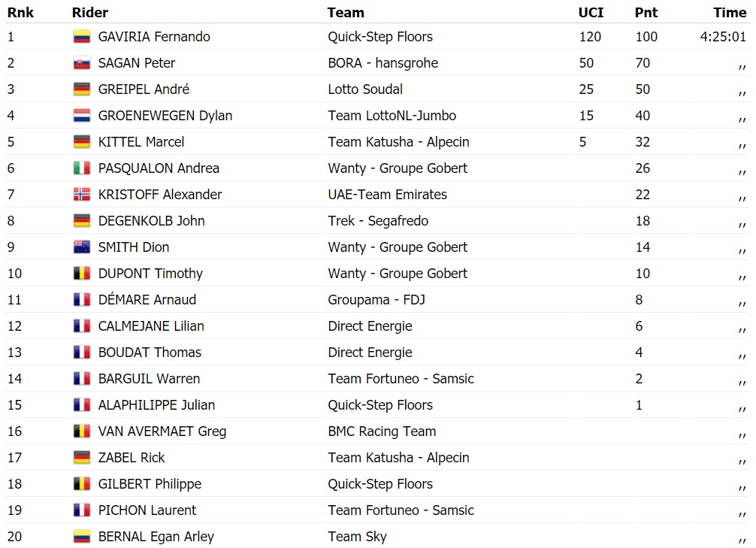Image resolution: width=756 pixels, height=548 pixels.
Task: Select rider DEGENKOLB John
Action: (151, 221)
